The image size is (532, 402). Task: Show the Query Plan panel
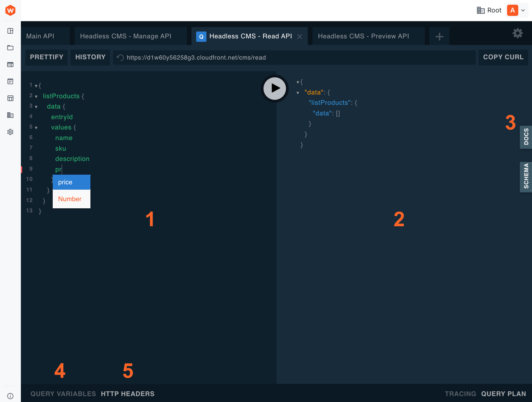(x=503, y=394)
